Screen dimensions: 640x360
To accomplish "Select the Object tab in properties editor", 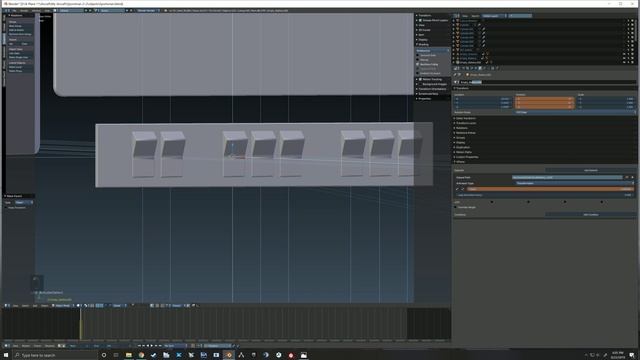I will (480, 68).
